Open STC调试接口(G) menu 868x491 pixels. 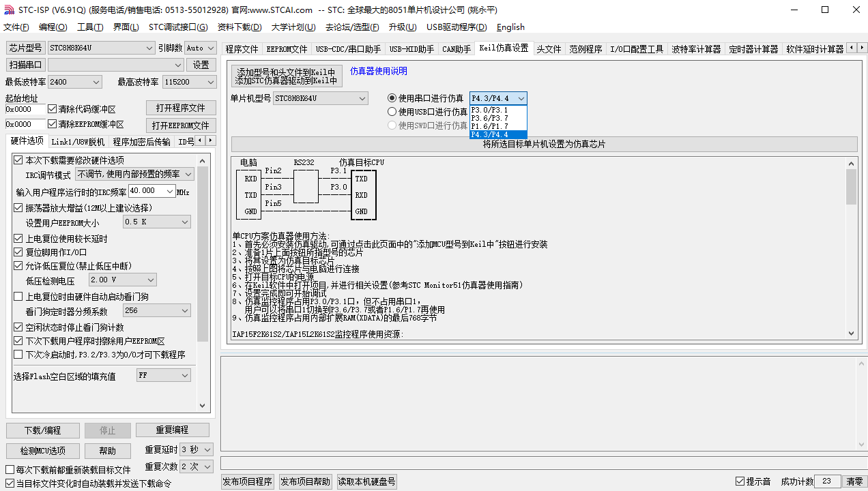pyautogui.click(x=178, y=27)
